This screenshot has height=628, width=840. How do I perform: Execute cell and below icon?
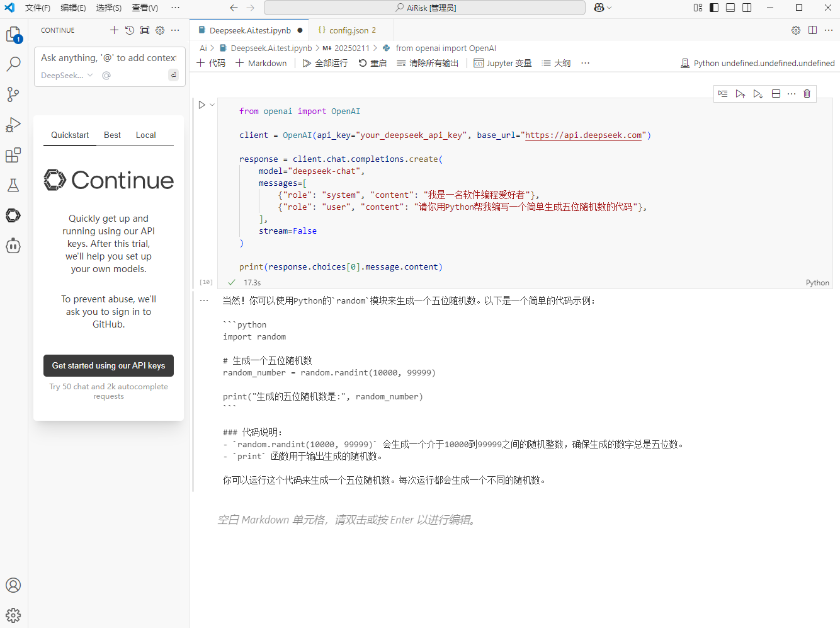pyautogui.click(x=758, y=94)
